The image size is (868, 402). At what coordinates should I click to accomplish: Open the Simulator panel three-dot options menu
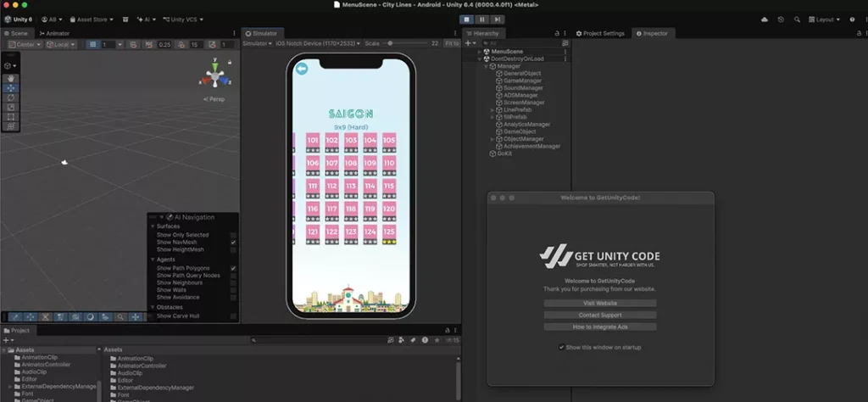pos(455,33)
